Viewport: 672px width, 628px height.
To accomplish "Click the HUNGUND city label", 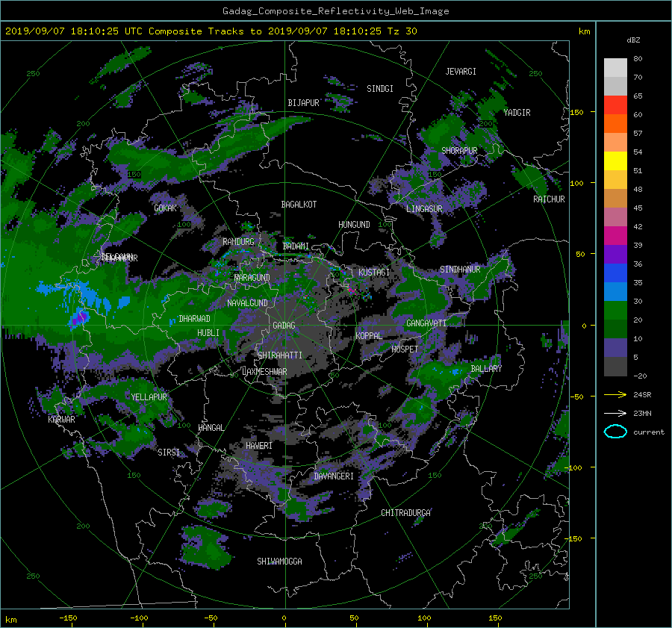I will click(x=354, y=225).
